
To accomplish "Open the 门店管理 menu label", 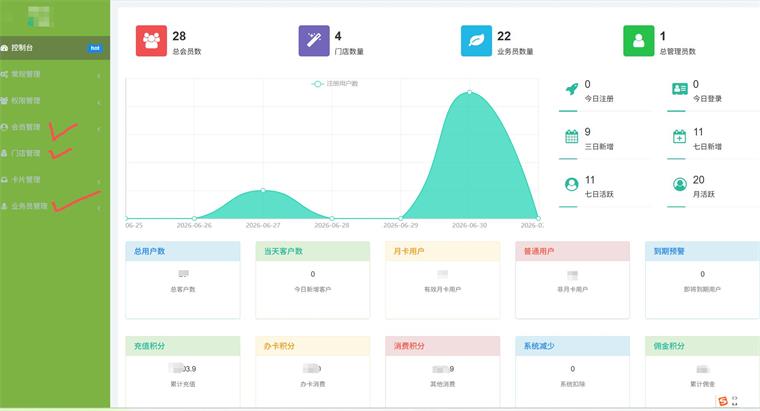I will 26,153.
